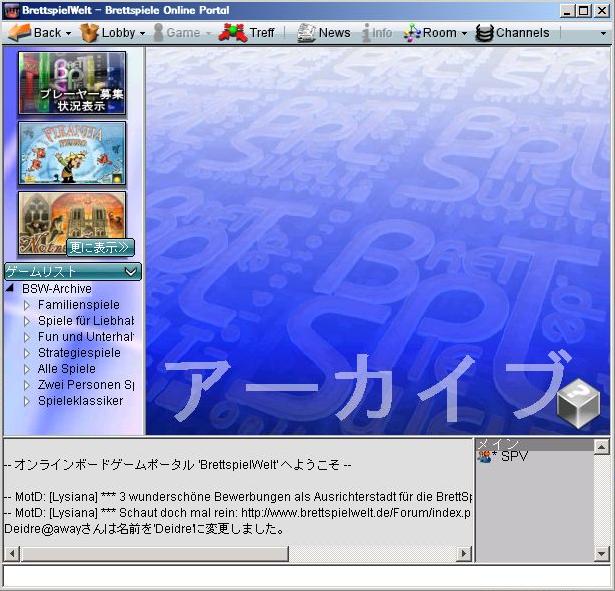Expand the Alle Spiele tree node

[x=27, y=369]
